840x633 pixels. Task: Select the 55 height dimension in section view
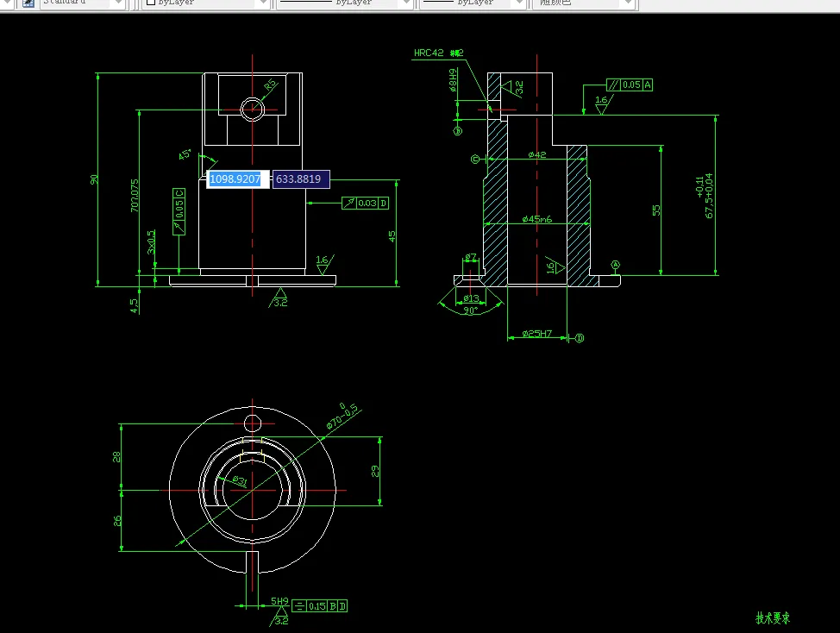[x=656, y=210]
